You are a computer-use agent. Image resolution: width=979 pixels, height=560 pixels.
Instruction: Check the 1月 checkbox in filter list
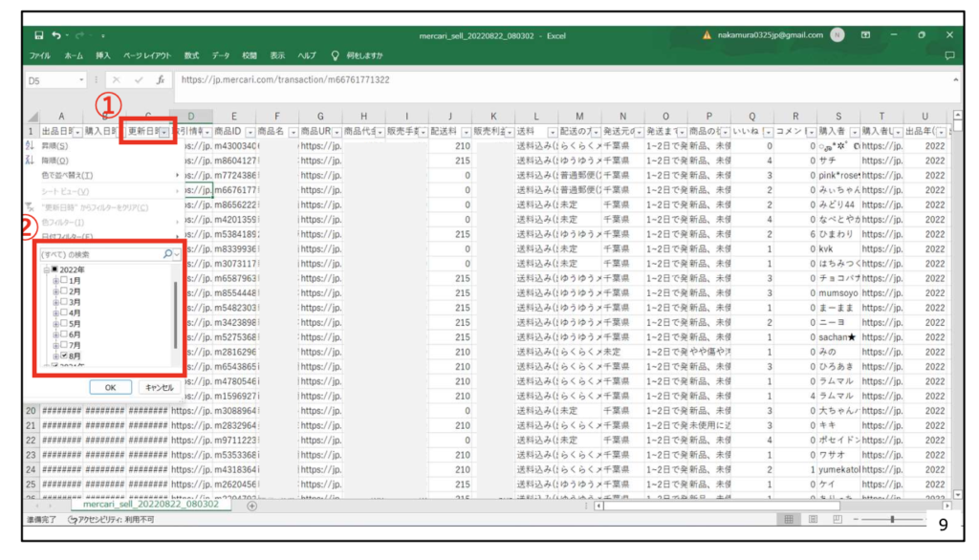click(x=64, y=280)
